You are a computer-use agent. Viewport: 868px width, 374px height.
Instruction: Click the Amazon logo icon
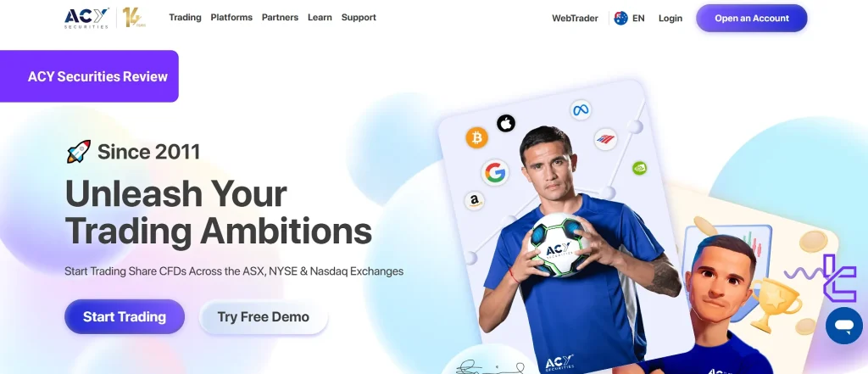(475, 201)
